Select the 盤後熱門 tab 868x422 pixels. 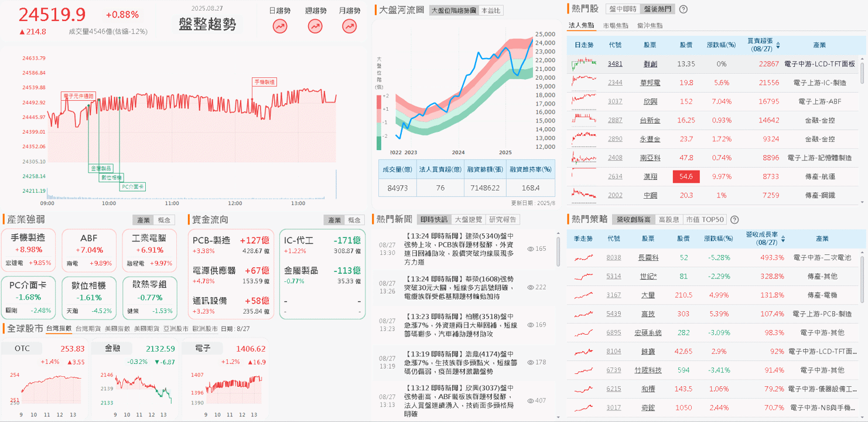point(657,9)
